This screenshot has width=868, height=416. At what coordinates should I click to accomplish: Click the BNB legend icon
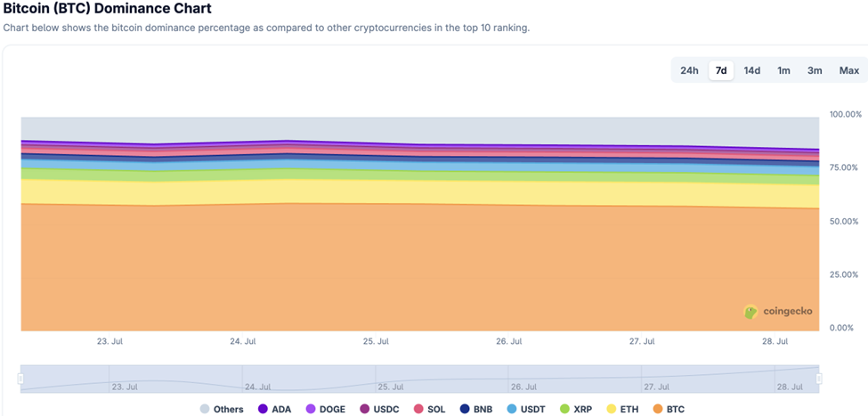click(x=465, y=410)
